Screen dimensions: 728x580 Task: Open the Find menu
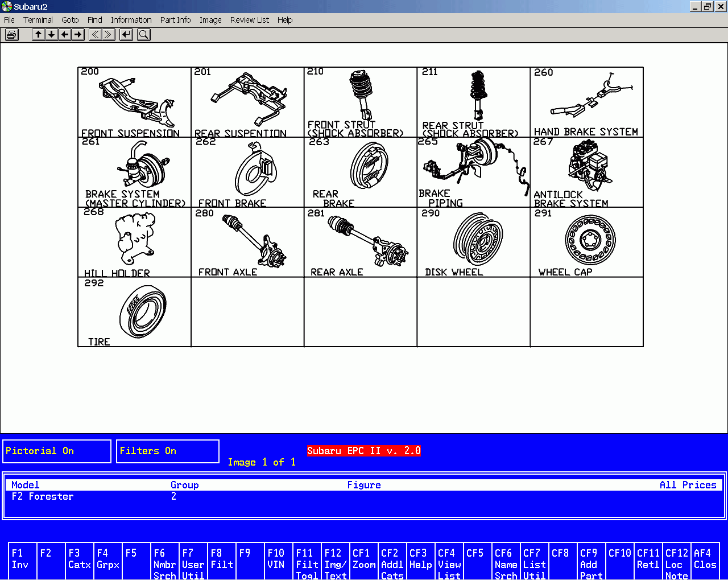click(95, 20)
